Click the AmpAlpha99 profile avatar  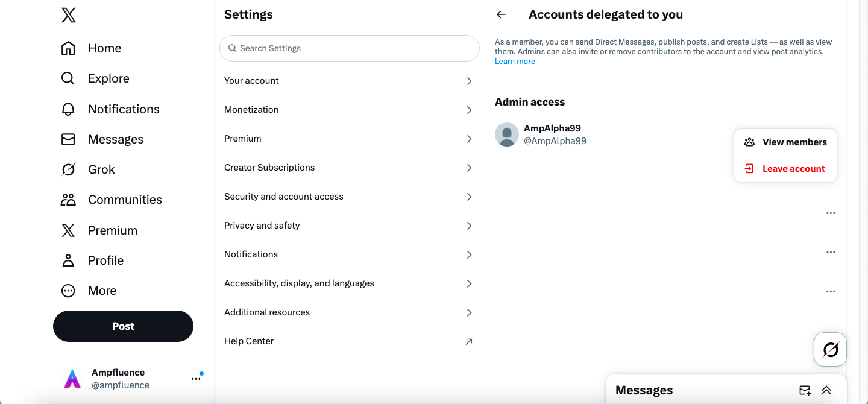click(x=507, y=134)
